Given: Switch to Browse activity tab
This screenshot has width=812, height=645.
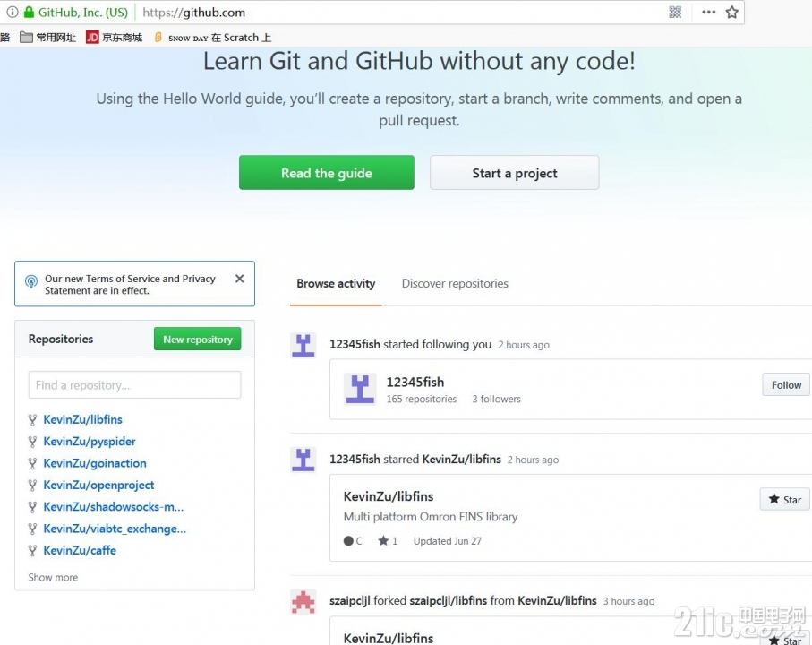Looking at the screenshot, I should (x=336, y=283).
